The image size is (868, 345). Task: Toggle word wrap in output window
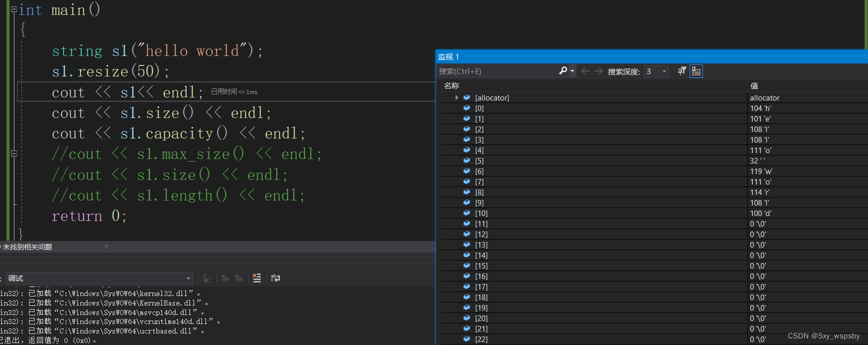[275, 278]
